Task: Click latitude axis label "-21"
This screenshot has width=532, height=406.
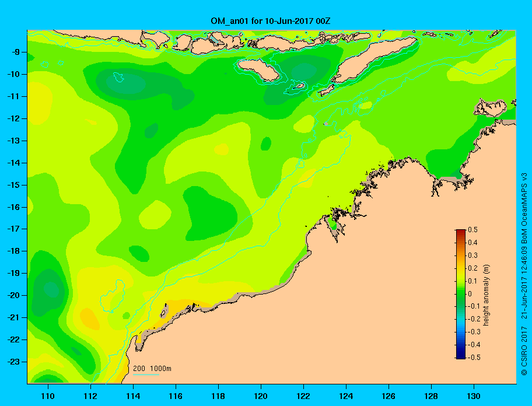Action: (x=13, y=317)
